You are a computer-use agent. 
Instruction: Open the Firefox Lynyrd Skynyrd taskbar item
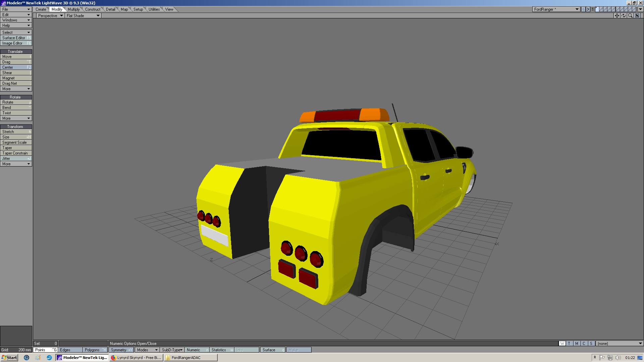pos(136,358)
